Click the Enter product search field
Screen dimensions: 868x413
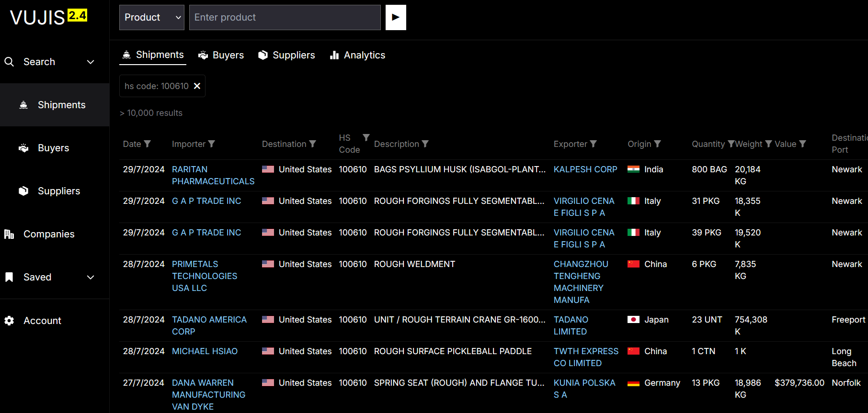[285, 18]
